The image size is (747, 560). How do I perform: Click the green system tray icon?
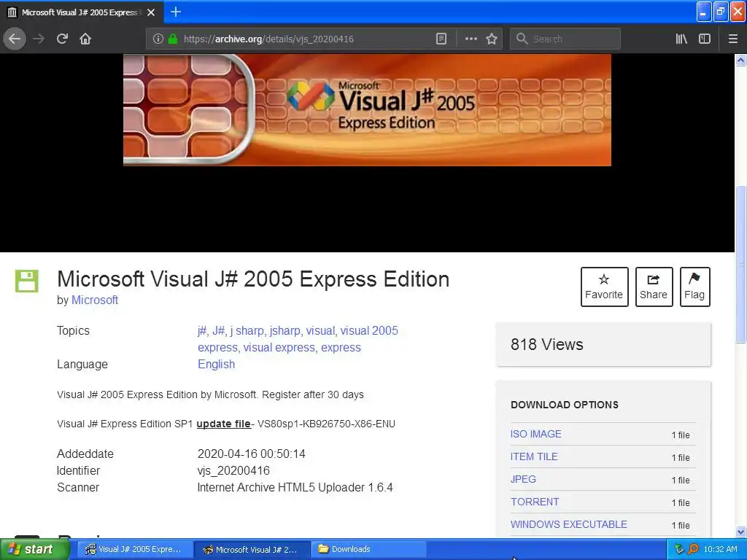coord(679,549)
